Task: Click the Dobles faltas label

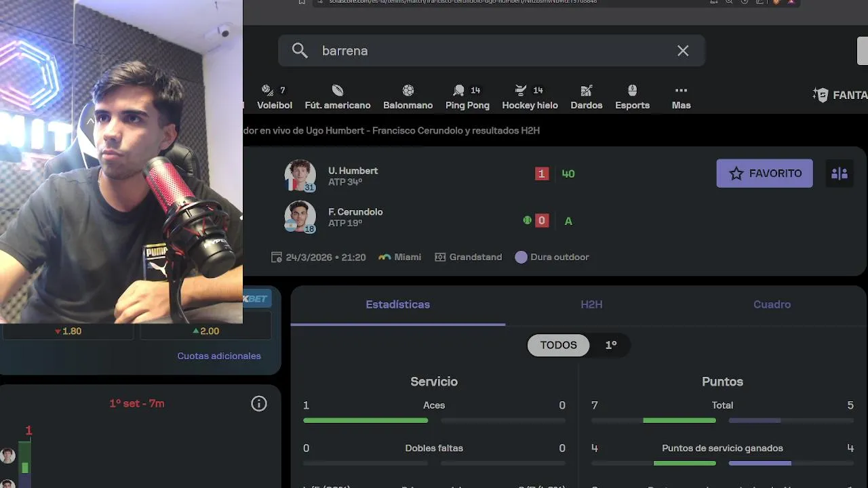Action: [x=434, y=448]
